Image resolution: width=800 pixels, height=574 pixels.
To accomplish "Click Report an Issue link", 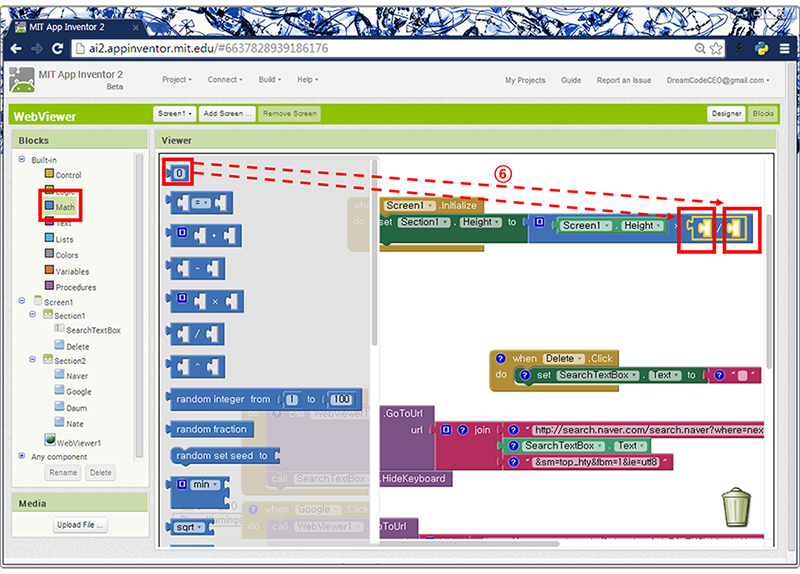I will (624, 80).
